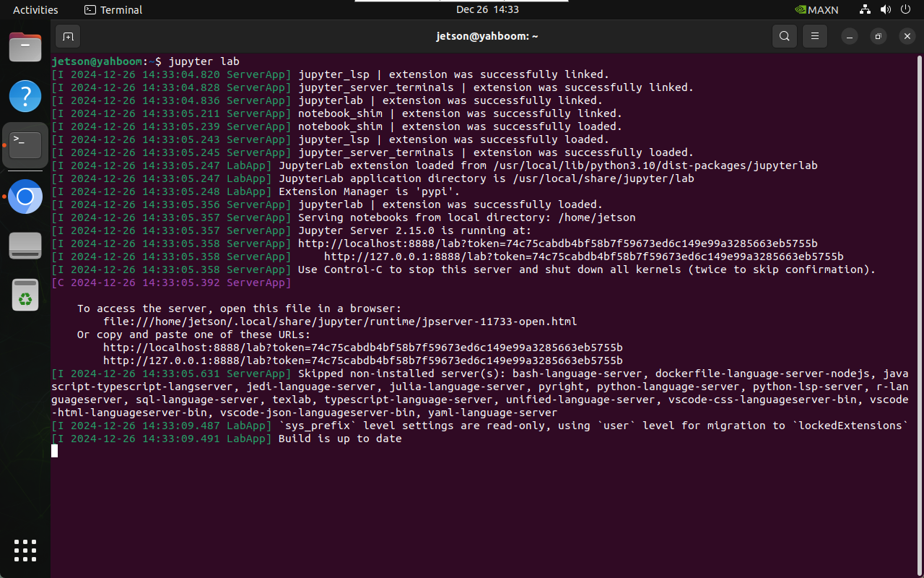Expand the NVIDIA MAXN power mode indicator

[x=816, y=9]
